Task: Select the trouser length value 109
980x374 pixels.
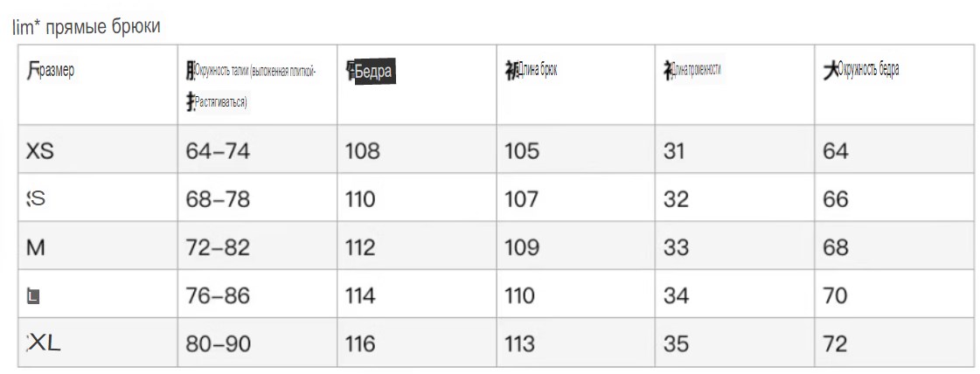Action: coord(521,247)
